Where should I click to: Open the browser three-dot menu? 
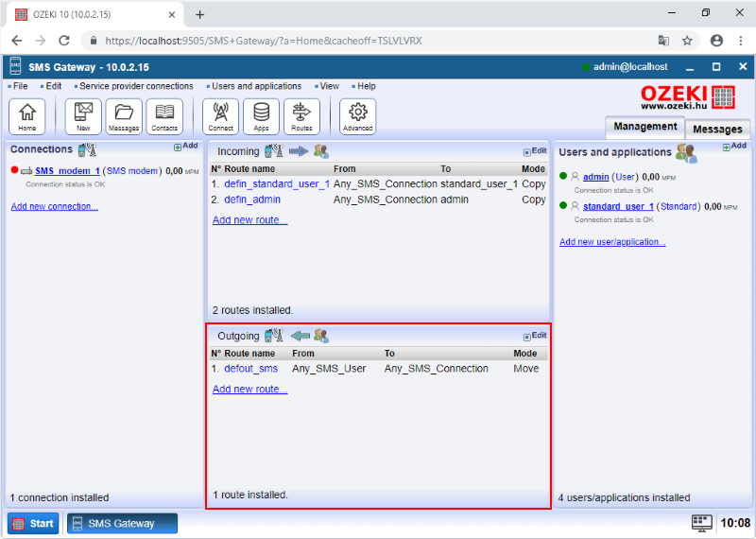741,41
